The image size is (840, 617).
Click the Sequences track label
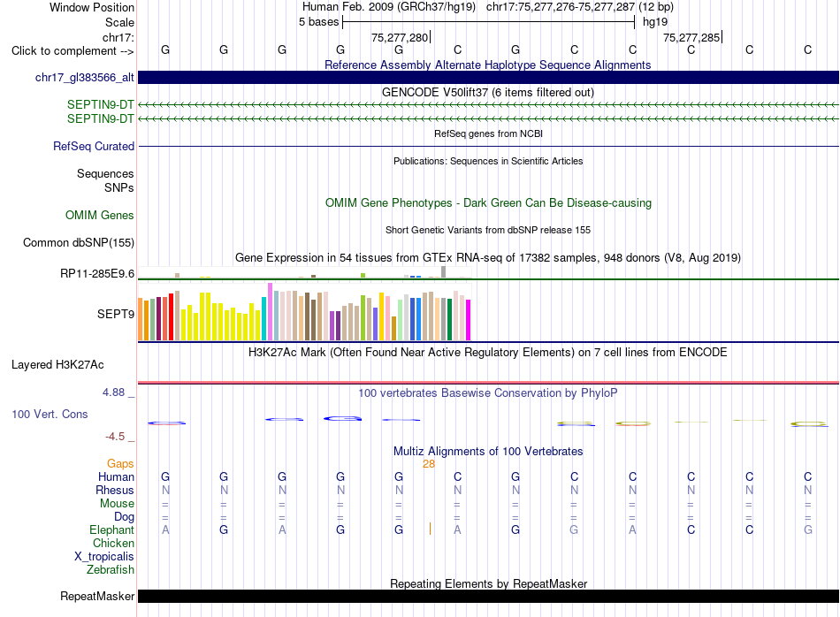[x=105, y=173]
